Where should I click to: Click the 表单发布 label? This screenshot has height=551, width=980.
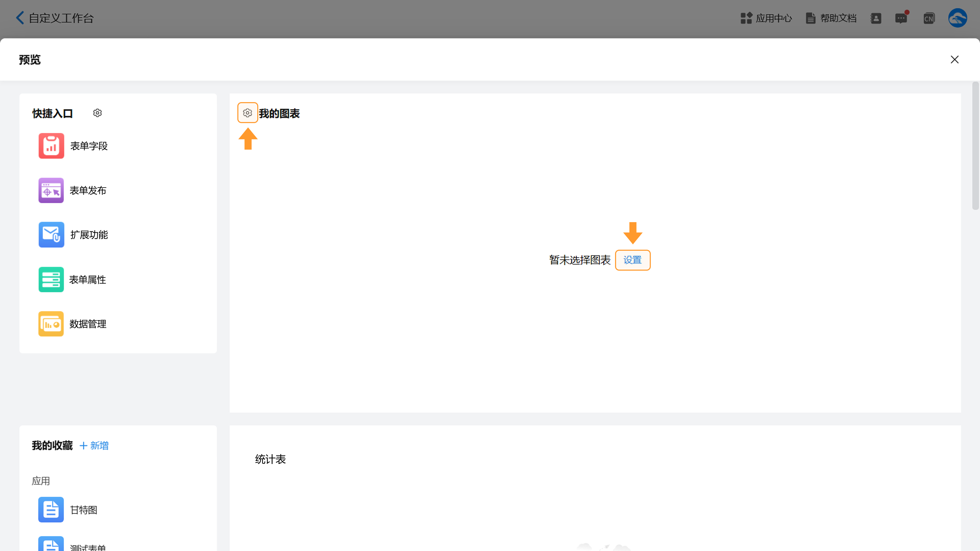(88, 191)
